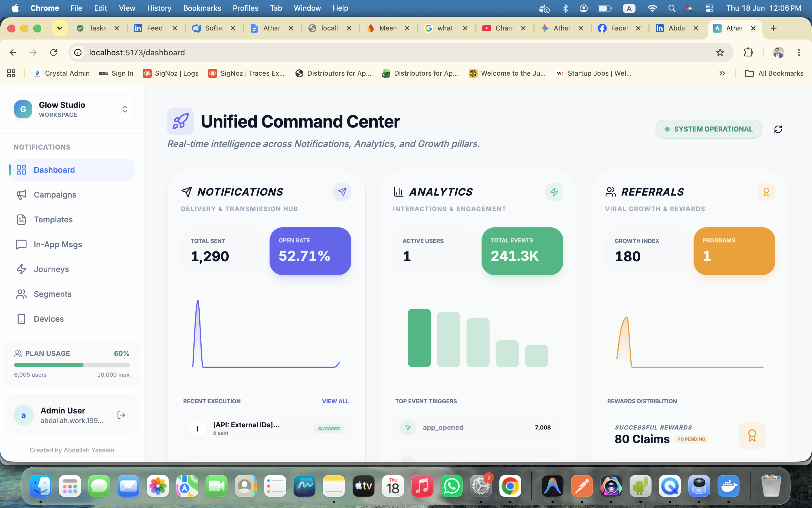Screen dimensions: 812x508
Task: Open the Segments section
Action: pos(72,294)
